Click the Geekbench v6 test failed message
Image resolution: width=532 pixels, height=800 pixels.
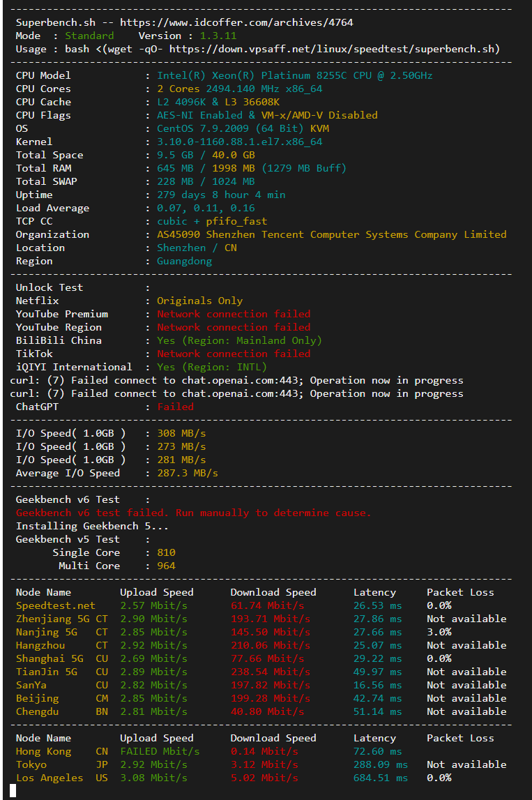coord(193,513)
